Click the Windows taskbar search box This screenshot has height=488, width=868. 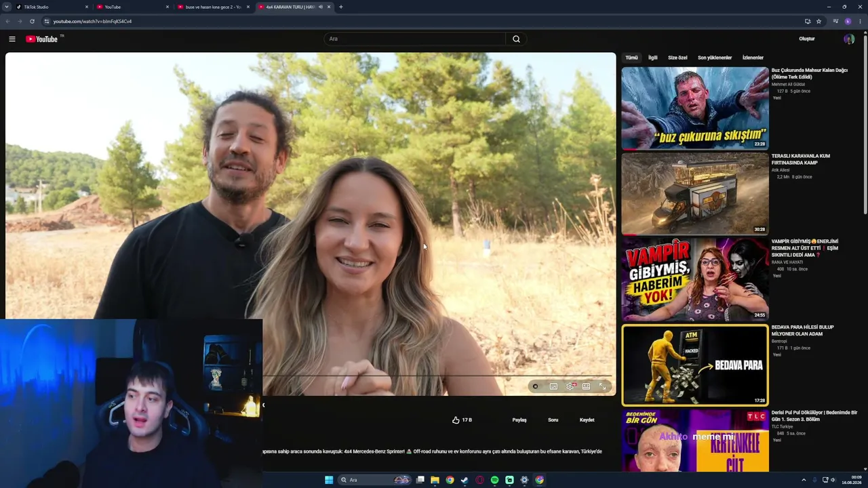[x=376, y=480]
